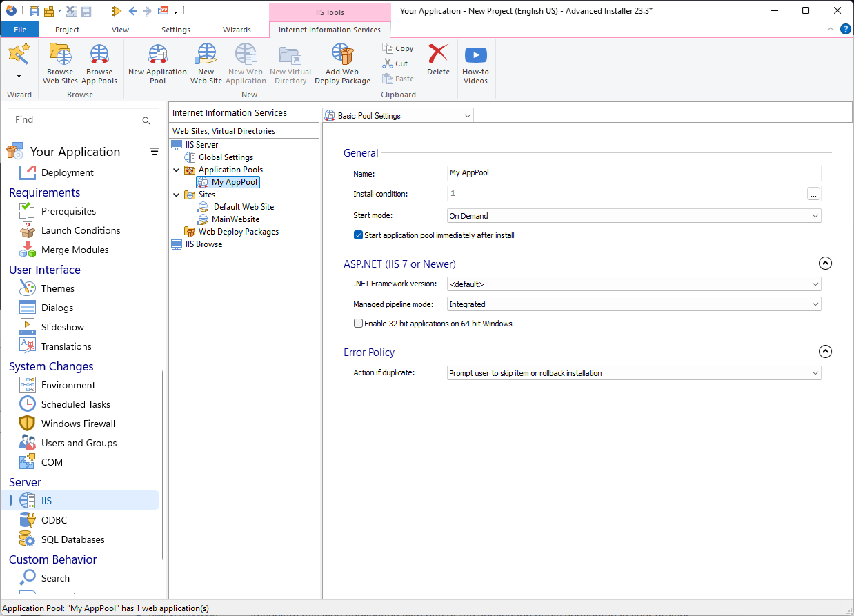Collapse the ASP.NET section
Screen dimensions: 854x616
[825, 264]
